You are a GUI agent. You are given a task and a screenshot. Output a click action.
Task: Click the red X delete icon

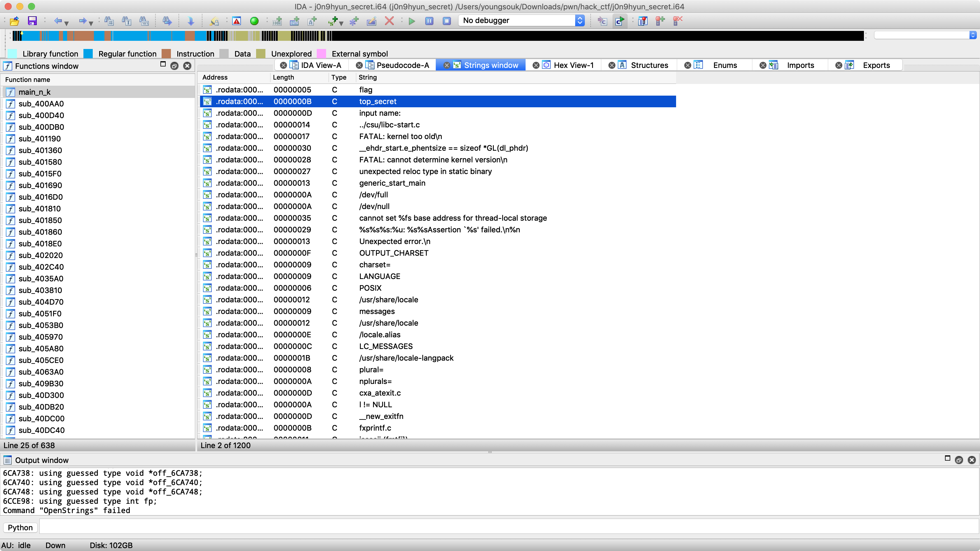(x=389, y=21)
